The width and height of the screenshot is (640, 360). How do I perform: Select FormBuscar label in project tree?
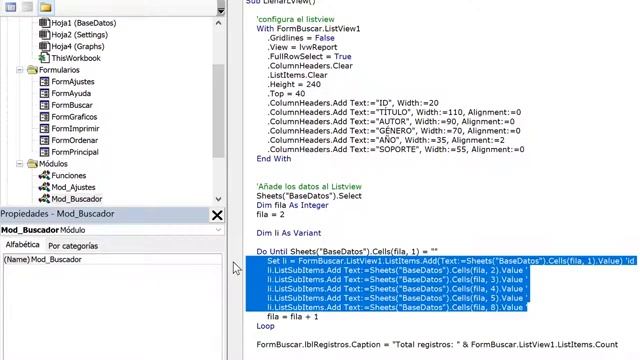point(72,105)
